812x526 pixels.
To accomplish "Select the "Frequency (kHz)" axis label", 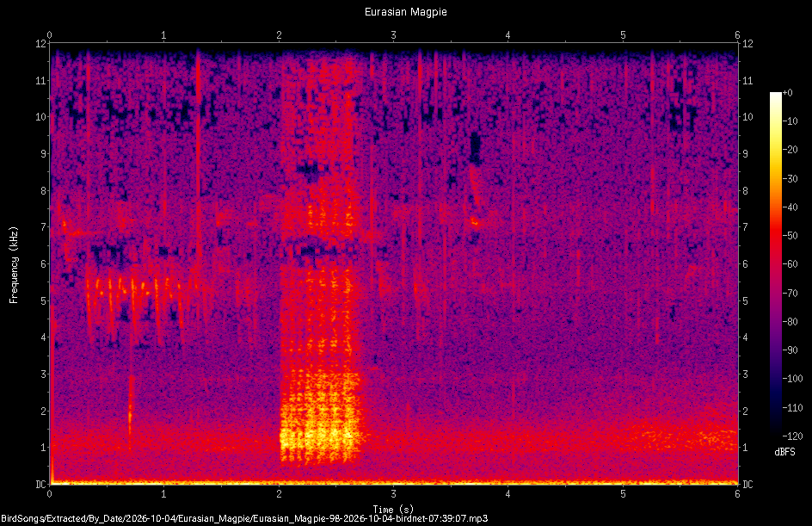I will pyautogui.click(x=14, y=265).
